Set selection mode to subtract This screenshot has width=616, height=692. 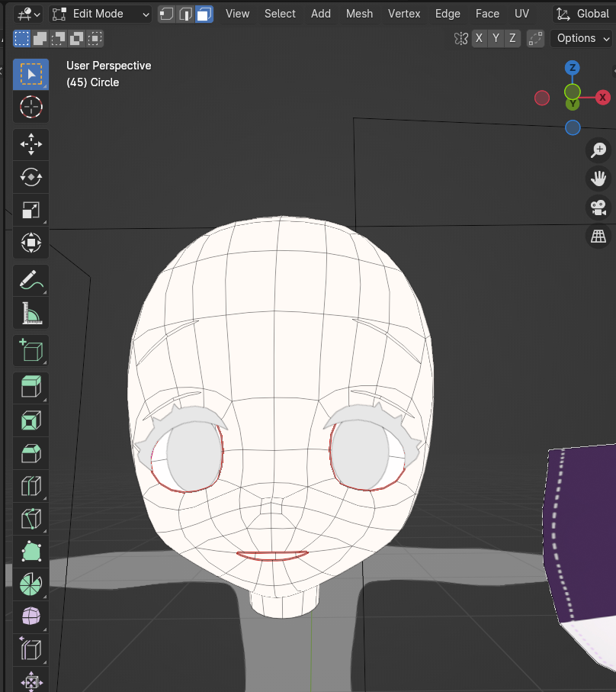(58, 38)
